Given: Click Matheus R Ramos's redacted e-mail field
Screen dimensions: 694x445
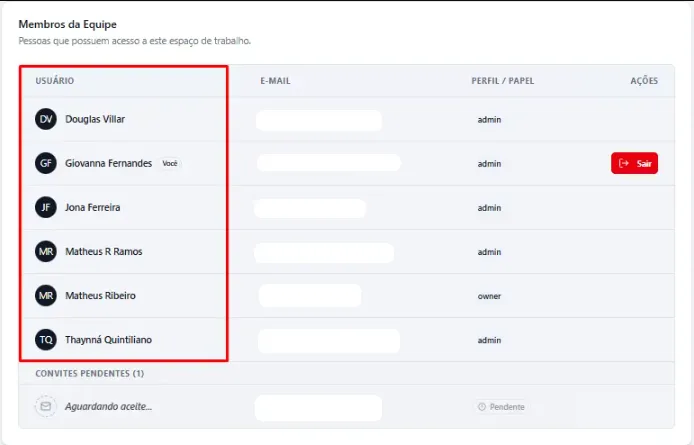Looking at the screenshot, I should pos(324,253).
